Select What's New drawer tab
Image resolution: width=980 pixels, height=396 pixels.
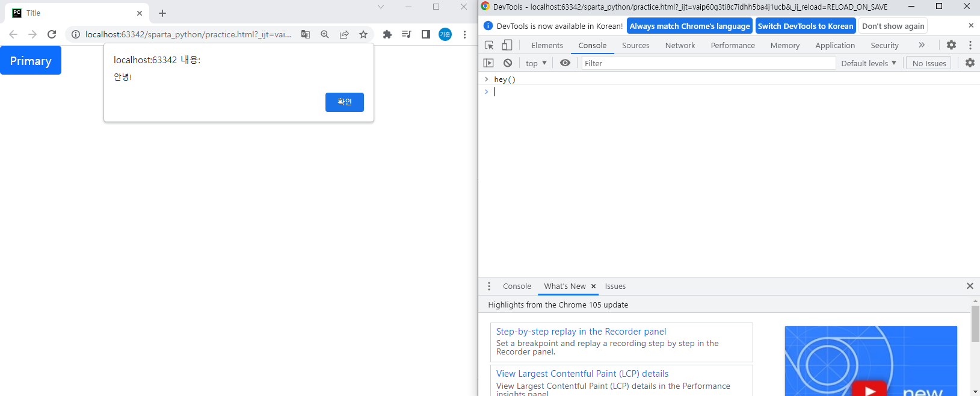564,286
